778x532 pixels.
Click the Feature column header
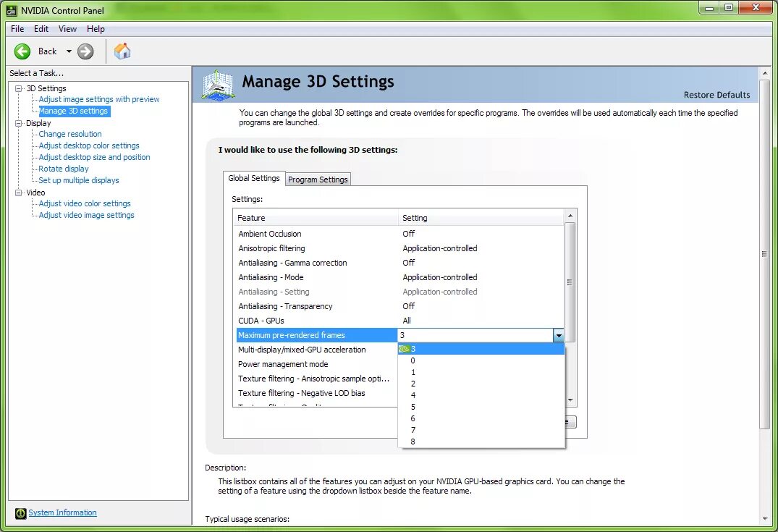pyautogui.click(x=316, y=218)
